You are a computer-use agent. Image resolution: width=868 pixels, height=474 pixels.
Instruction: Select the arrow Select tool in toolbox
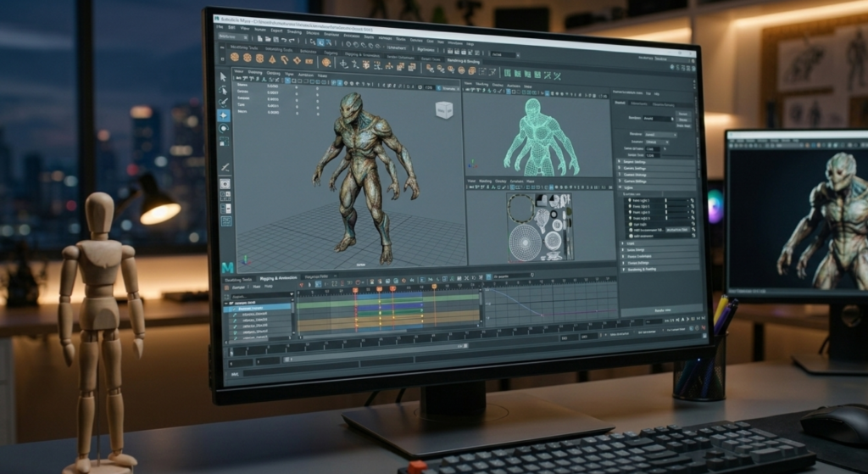[x=224, y=76]
